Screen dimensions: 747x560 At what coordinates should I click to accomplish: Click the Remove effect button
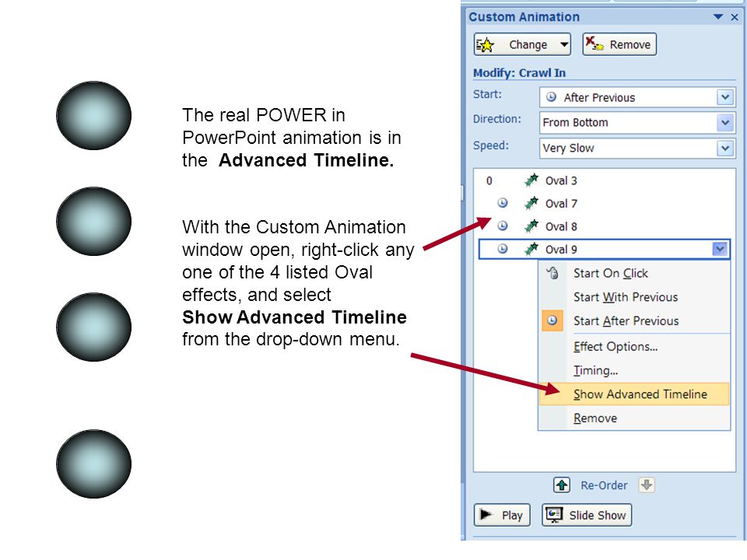pyautogui.click(x=619, y=45)
